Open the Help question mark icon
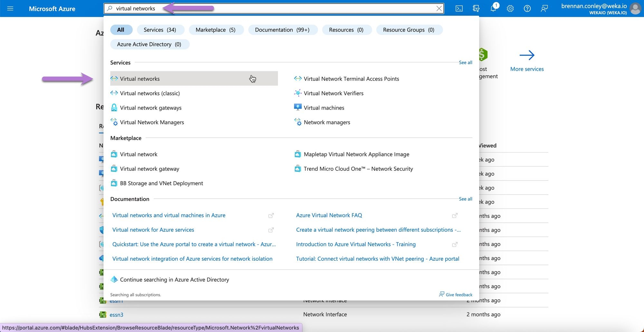This screenshot has height=332, width=644. pos(527,8)
